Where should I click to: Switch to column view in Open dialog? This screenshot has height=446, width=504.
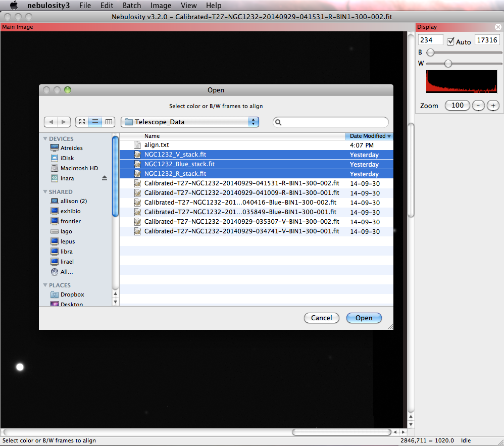(x=109, y=122)
